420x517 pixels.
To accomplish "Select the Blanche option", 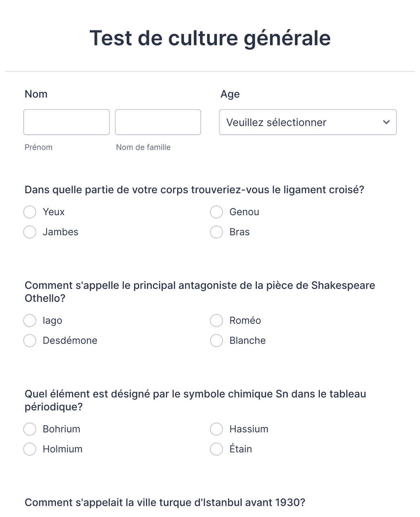I will pyautogui.click(x=216, y=340).
